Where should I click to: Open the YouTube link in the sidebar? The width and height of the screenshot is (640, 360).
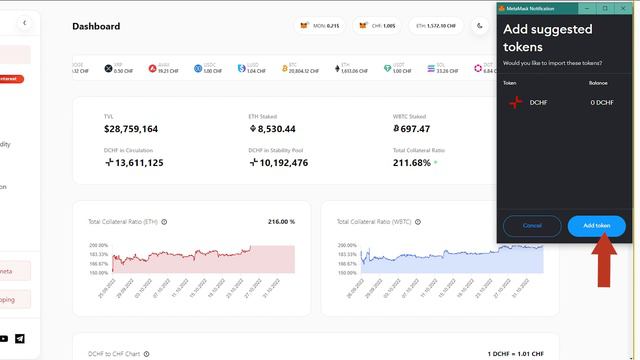pyautogui.click(x=4, y=338)
